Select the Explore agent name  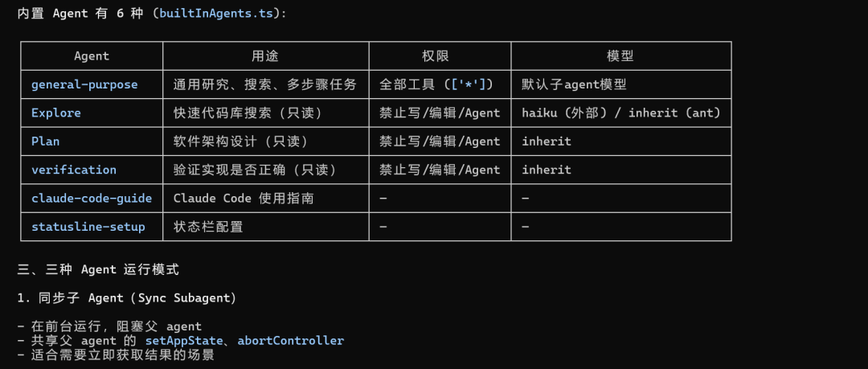[56, 113]
